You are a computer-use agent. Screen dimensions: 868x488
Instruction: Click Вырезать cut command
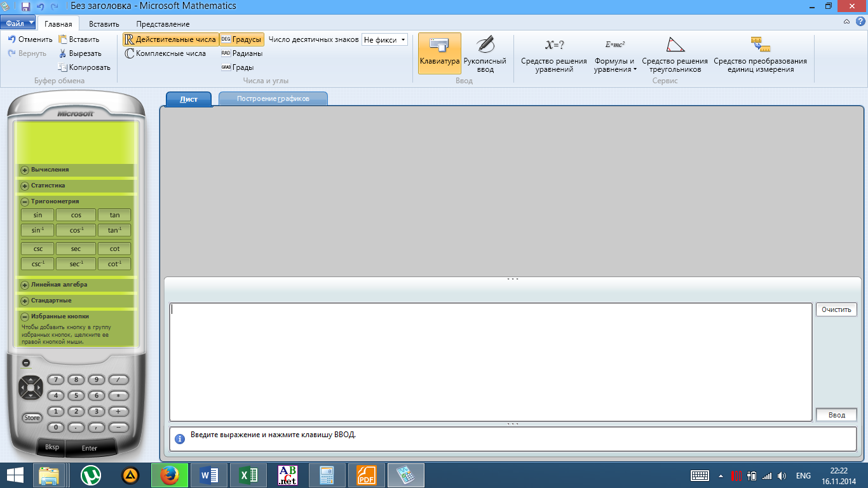tap(80, 53)
